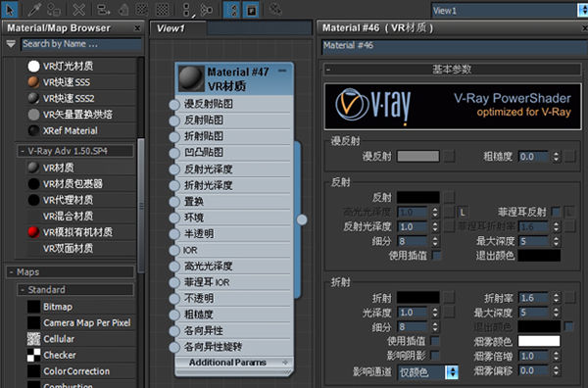Click Assign Material to Selection icon
Screen dimensions: 588x388
(x=54, y=10)
